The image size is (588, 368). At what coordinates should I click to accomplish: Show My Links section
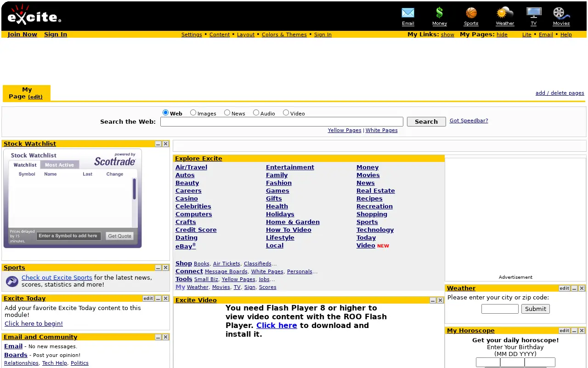[x=447, y=34]
